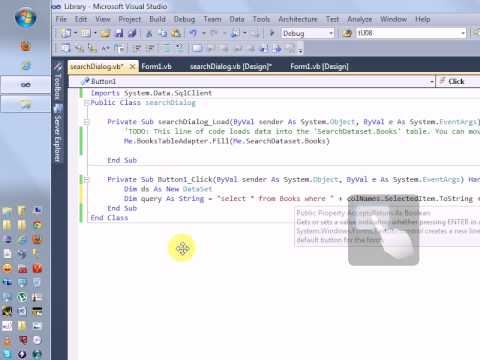480x360 pixels.
Task: Expand the Undo history dropdown arrow
Action: coord(204,33)
